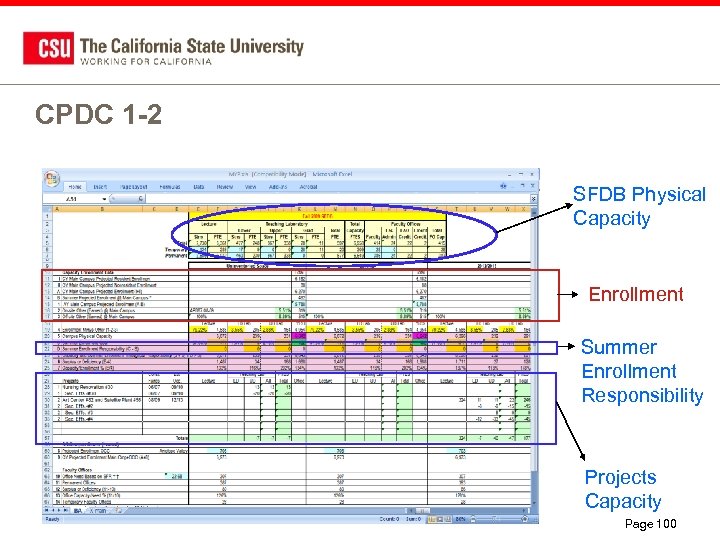Image resolution: width=720 pixels, height=540 pixels.
Task: Open the Review ribbon tab
Action: pyautogui.click(x=225, y=187)
